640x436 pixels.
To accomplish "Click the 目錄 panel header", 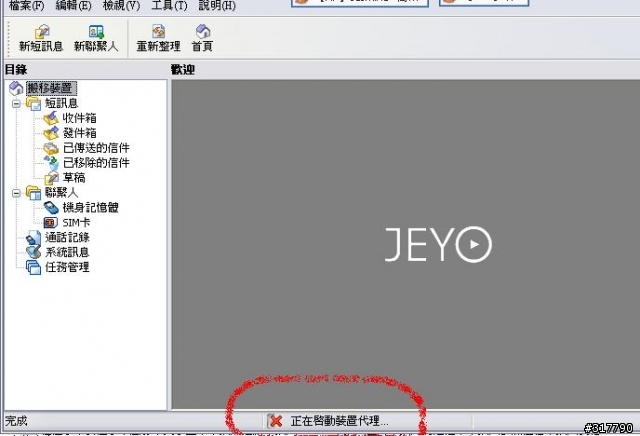I will pos(16,69).
